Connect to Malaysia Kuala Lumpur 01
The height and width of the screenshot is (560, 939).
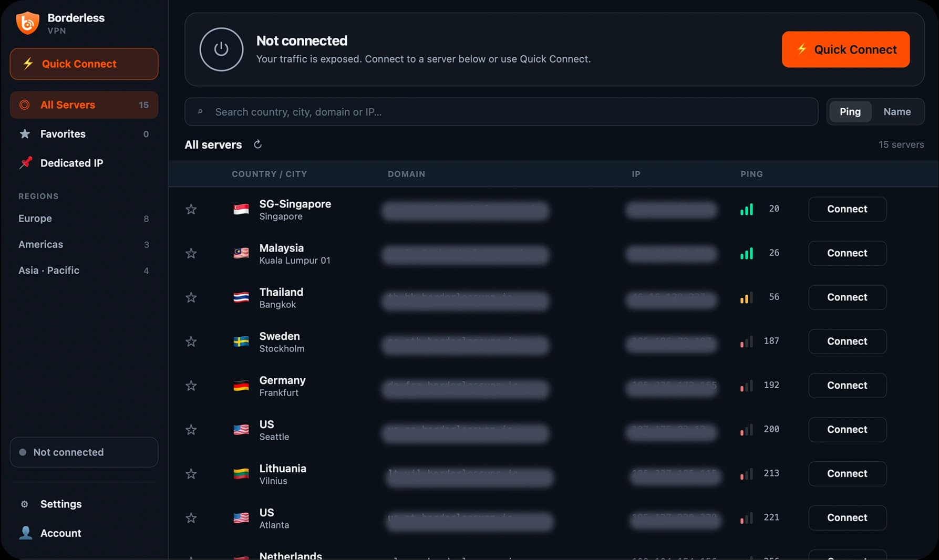click(x=847, y=253)
